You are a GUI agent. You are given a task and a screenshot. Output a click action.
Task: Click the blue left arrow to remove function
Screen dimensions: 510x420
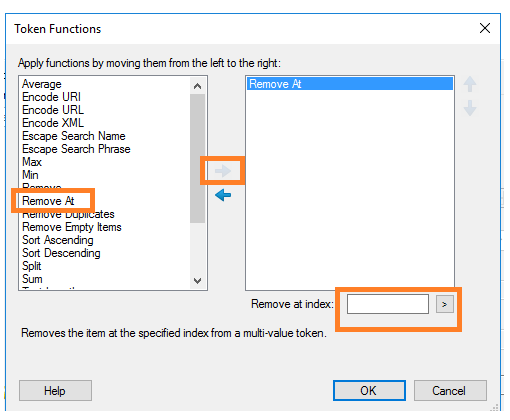pyautogui.click(x=223, y=195)
